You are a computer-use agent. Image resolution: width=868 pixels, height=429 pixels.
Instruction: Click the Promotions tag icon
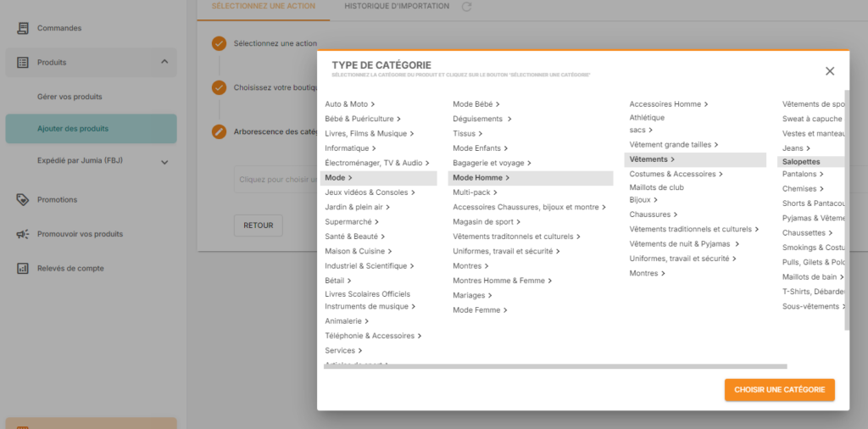coord(23,200)
